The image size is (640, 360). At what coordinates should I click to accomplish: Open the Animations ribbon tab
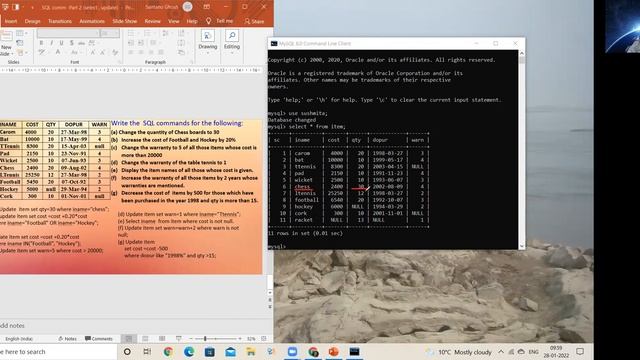(92, 21)
